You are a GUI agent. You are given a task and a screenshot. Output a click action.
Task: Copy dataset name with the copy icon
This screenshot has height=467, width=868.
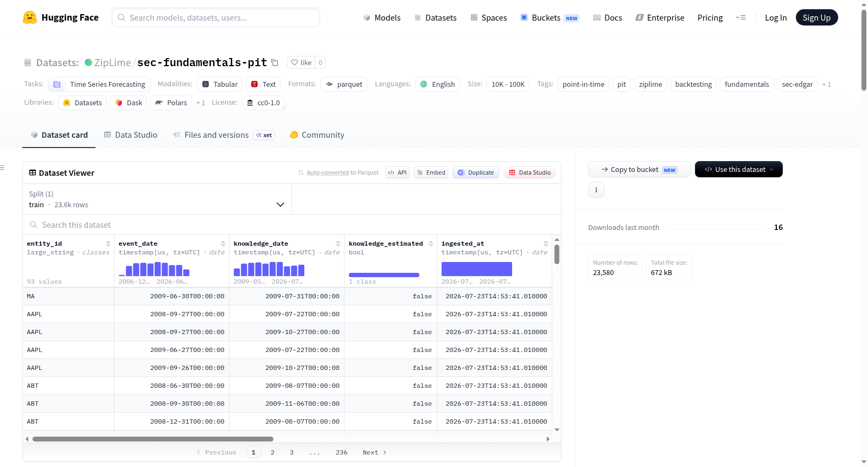[275, 62]
